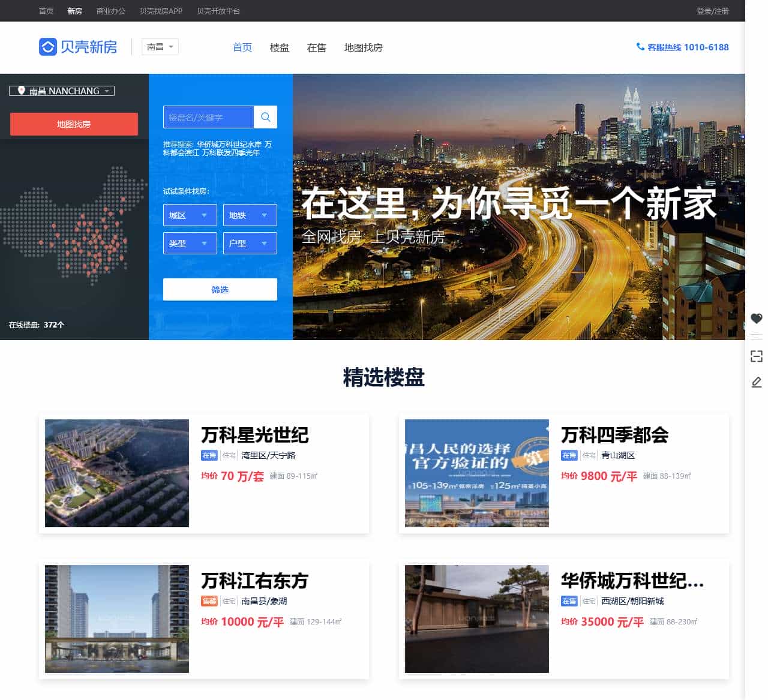Image resolution: width=768 pixels, height=700 pixels.
Task: Click the 70 万/套 price
Action: point(242,476)
